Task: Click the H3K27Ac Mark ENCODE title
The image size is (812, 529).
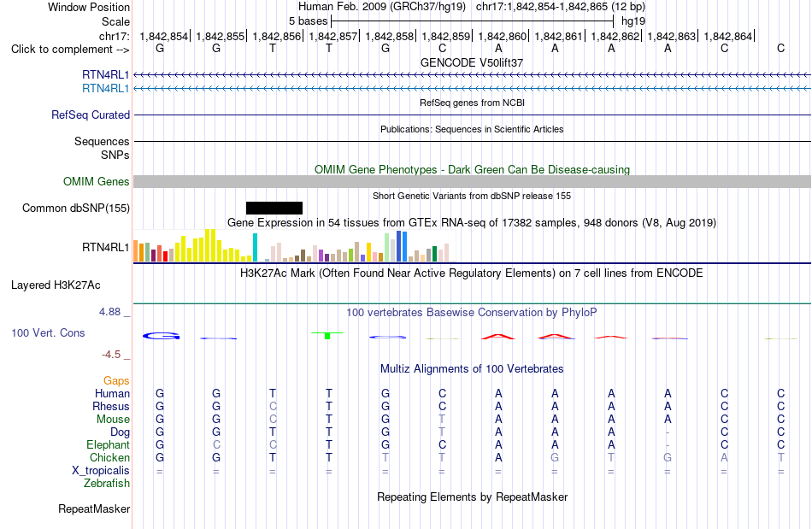Action: (x=472, y=273)
